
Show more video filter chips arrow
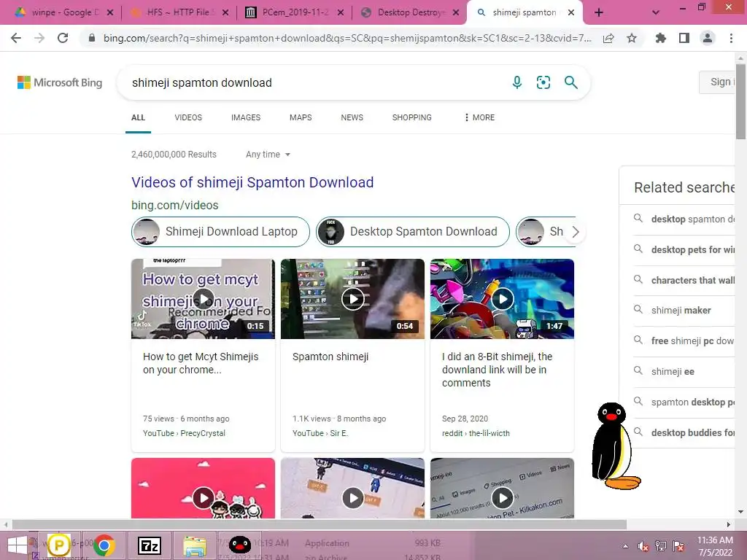[576, 232]
